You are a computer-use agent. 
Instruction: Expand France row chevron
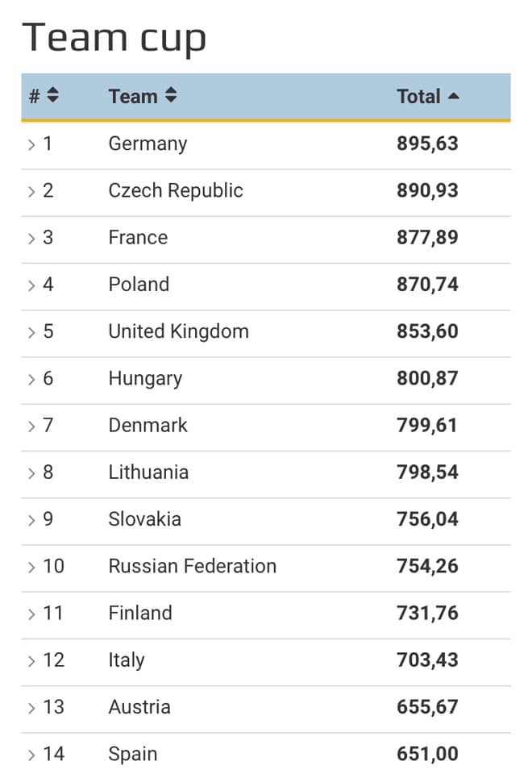click(x=31, y=238)
